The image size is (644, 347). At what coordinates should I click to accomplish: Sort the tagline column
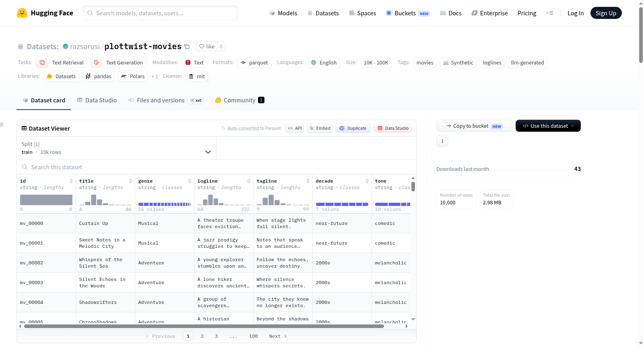click(308, 181)
